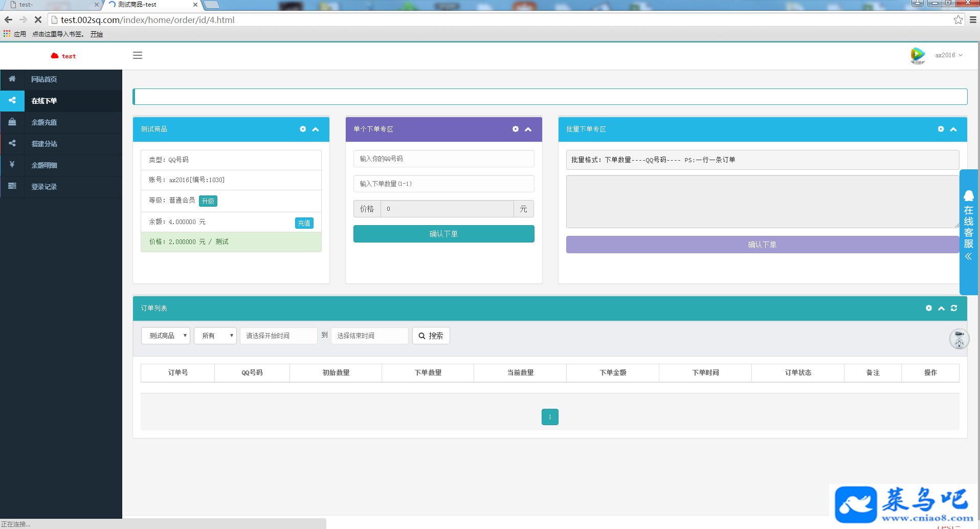
Task: Collapse the 单个下单专区 panel with its chevron
Action: pos(528,129)
